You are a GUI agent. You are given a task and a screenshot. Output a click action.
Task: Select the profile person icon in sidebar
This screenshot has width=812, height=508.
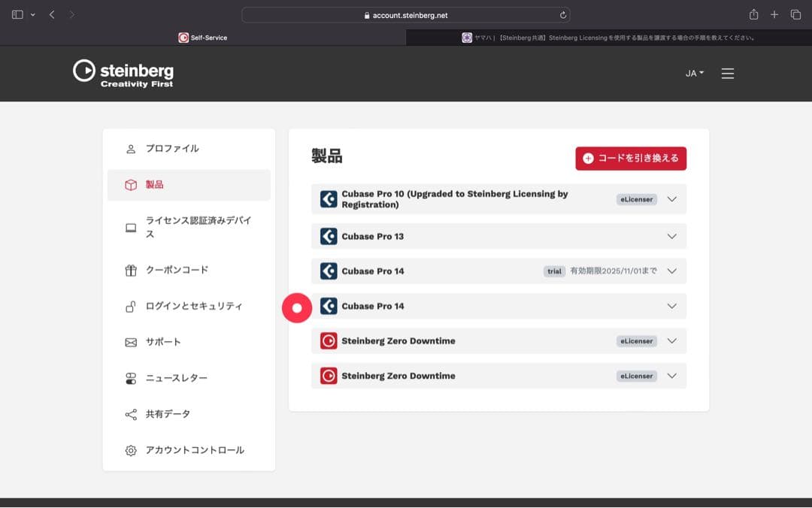click(129, 148)
